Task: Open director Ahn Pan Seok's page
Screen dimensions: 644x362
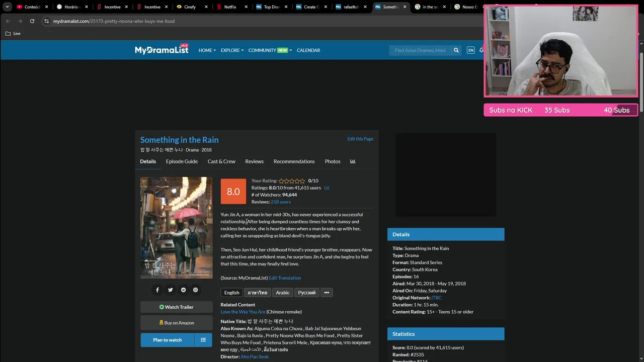Action: point(255,356)
